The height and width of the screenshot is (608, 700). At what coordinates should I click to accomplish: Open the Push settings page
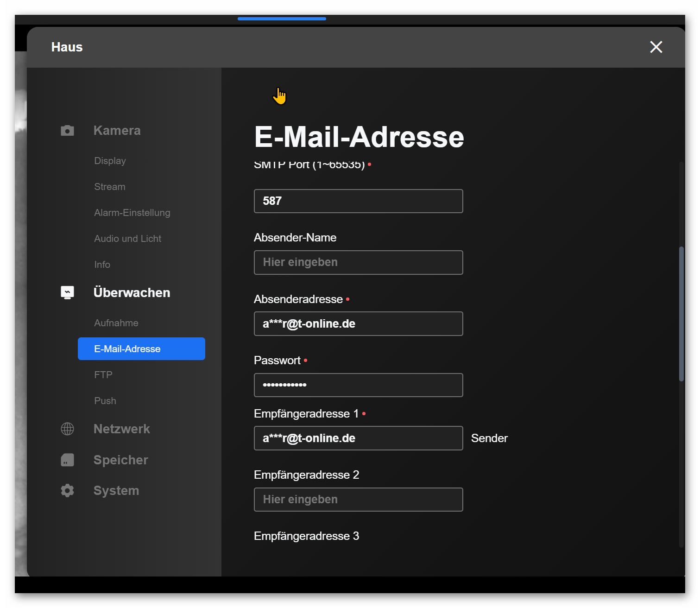[x=105, y=401]
